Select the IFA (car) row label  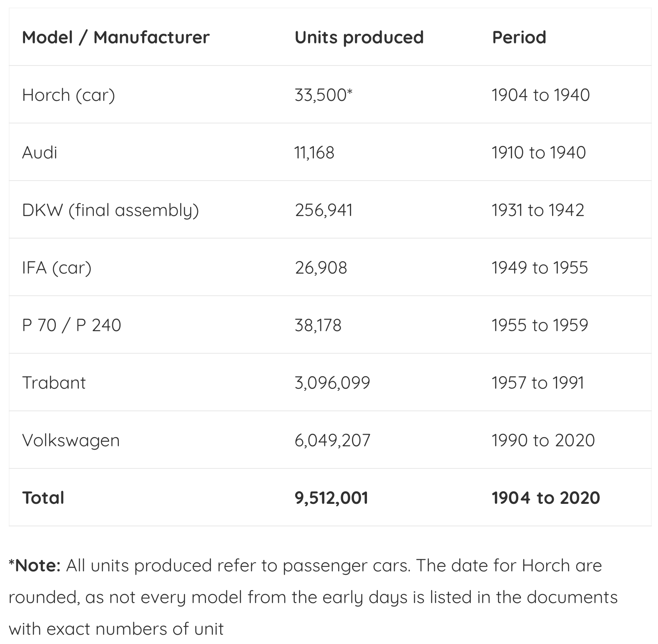point(57,268)
